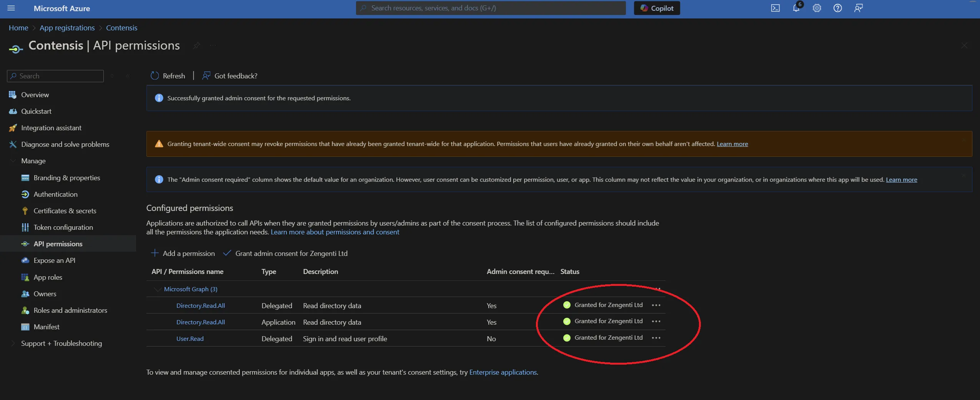Dismiss the admin consent column info banner

(963, 175)
